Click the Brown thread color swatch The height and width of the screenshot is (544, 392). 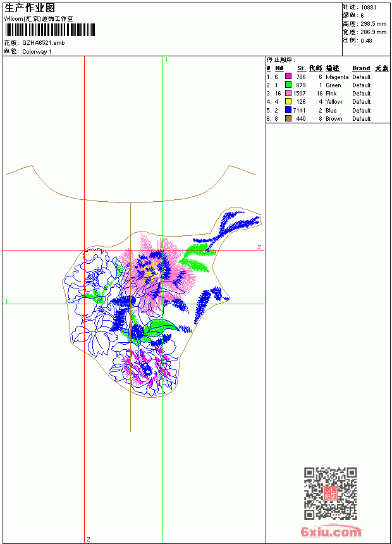(x=288, y=118)
